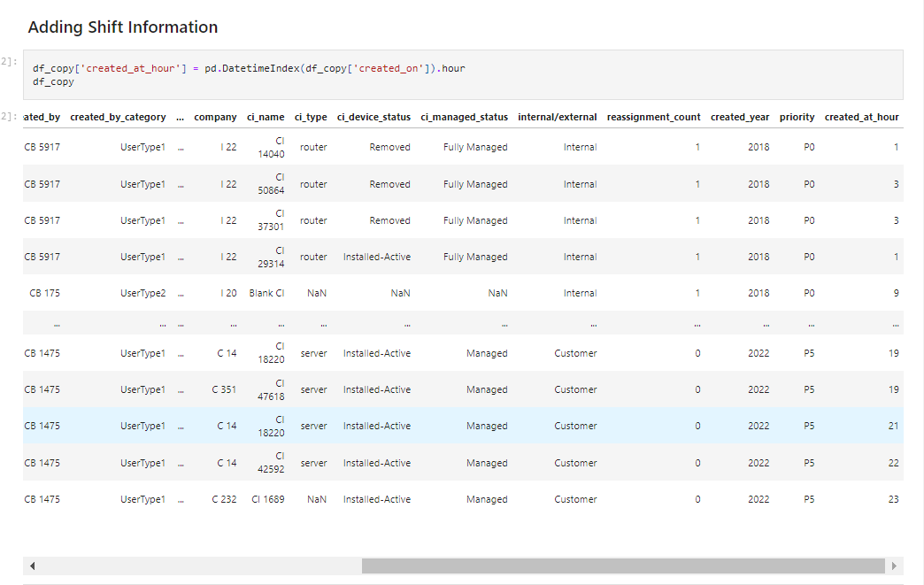924x585 pixels.
Task: Click the created_at_hour column header
Action: 861,116
